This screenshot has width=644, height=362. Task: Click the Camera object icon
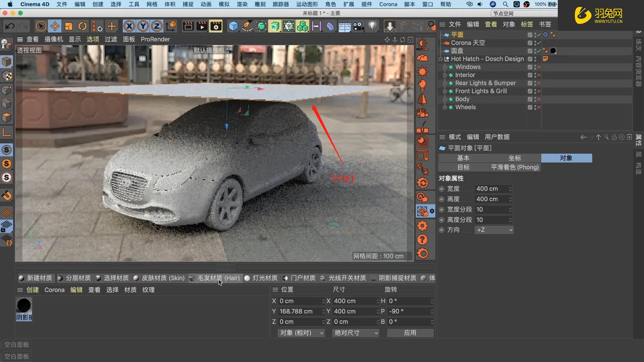click(359, 26)
